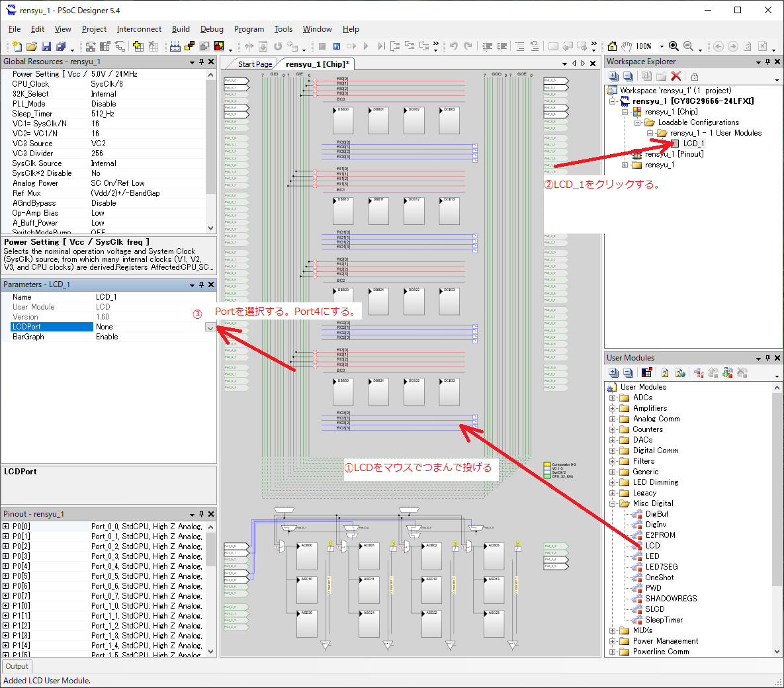Pin the Parameters LCD_1 panel
The image size is (784, 688).
202,284
